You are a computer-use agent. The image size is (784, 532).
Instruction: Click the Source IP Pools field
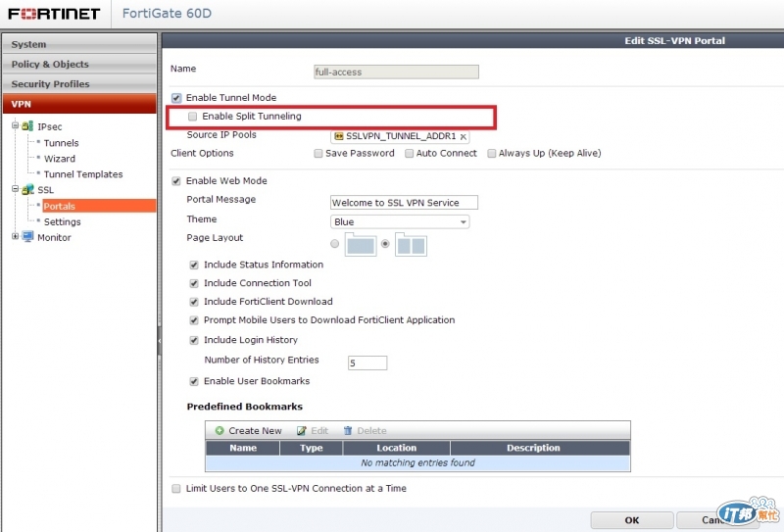(400, 136)
